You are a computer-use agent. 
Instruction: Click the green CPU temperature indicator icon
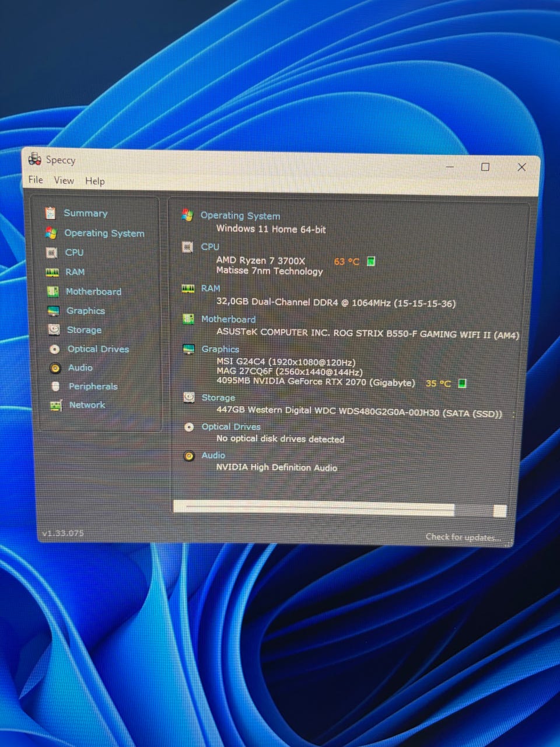[x=371, y=261]
